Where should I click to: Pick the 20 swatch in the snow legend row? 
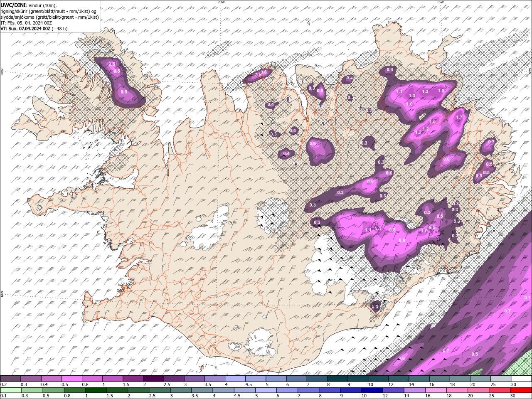tap(480, 379)
